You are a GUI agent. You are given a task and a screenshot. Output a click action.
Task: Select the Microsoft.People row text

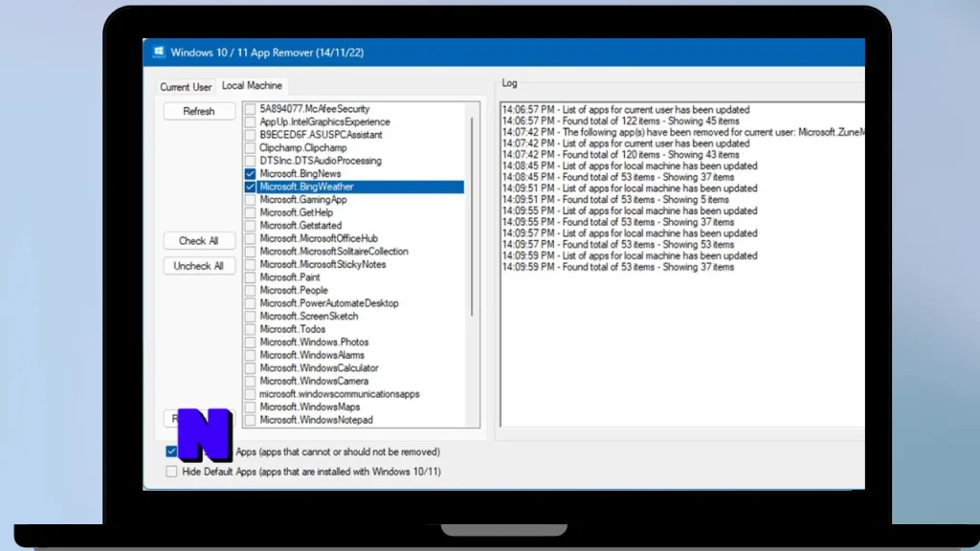pos(294,291)
